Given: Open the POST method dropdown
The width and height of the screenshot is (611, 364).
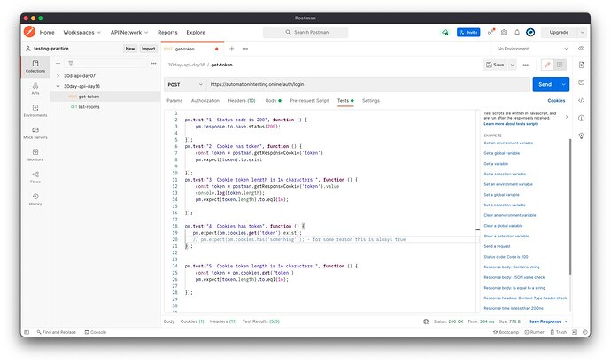Looking at the screenshot, I should point(185,84).
